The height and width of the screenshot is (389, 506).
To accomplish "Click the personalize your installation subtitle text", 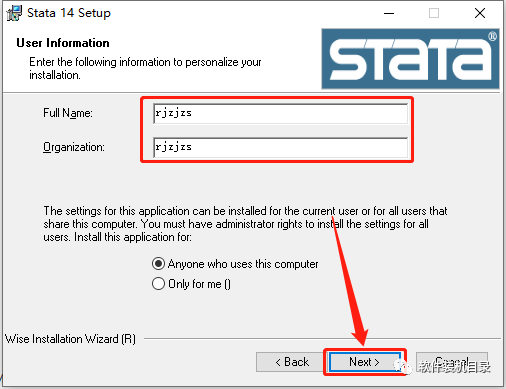I will tap(145, 68).
